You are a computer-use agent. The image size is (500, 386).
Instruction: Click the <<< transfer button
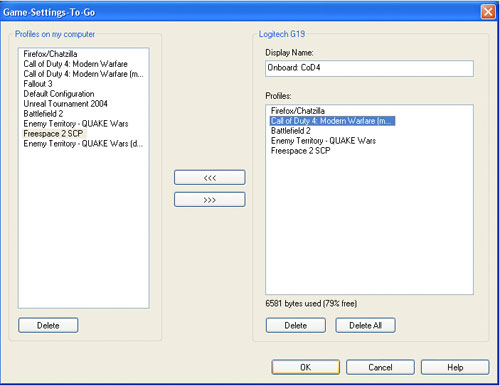click(210, 178)
